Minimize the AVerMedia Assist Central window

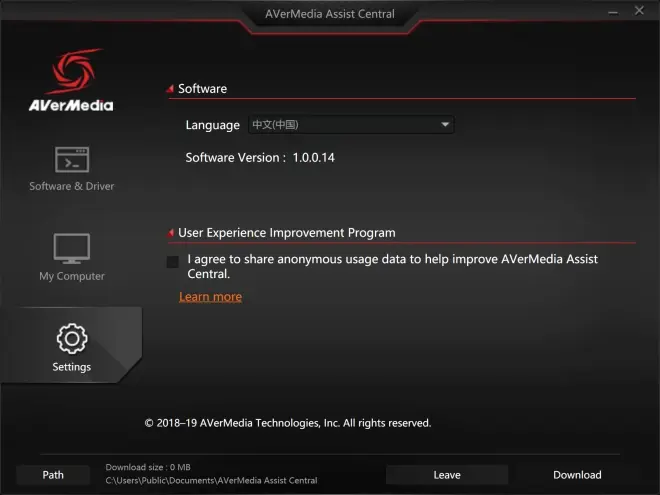(x=613, y=13)
